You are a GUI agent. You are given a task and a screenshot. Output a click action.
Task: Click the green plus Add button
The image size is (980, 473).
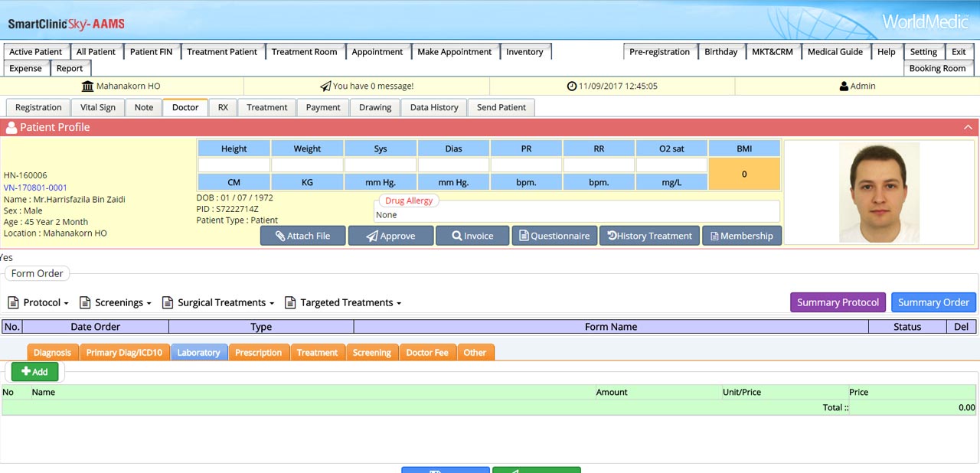click(34, 371)
